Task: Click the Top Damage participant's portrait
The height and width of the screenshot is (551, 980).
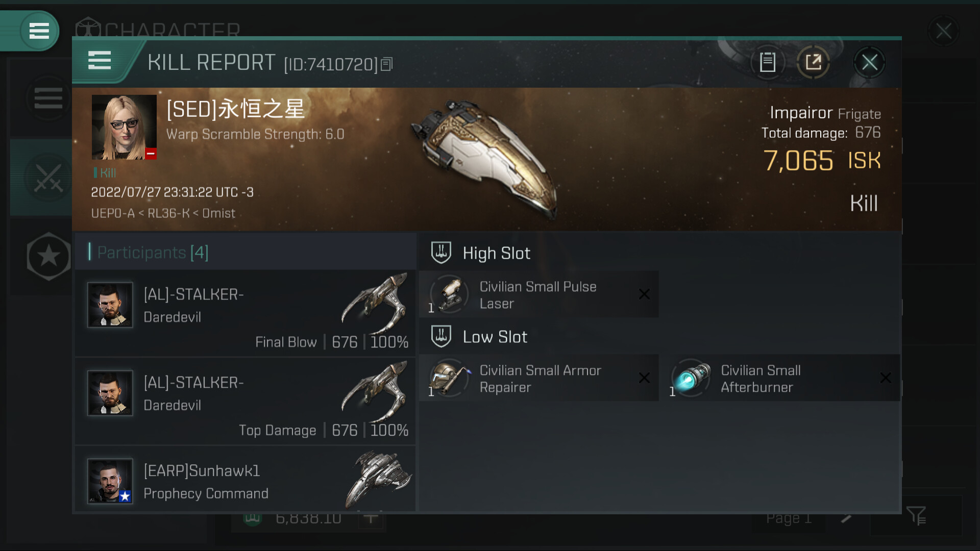Action: (x=110, y=393)
